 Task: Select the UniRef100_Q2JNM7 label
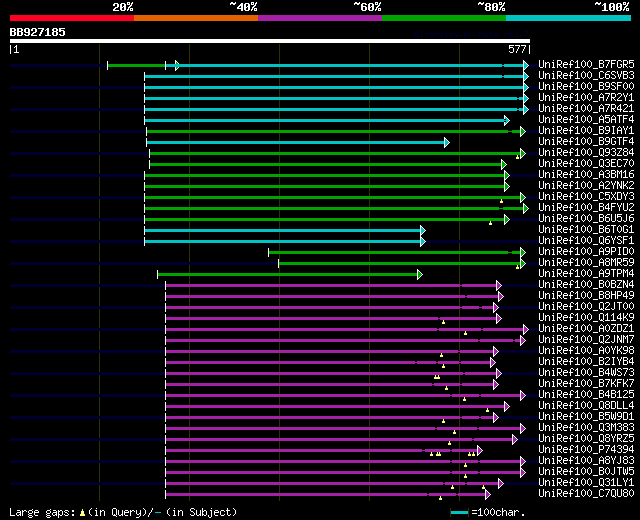586,340
